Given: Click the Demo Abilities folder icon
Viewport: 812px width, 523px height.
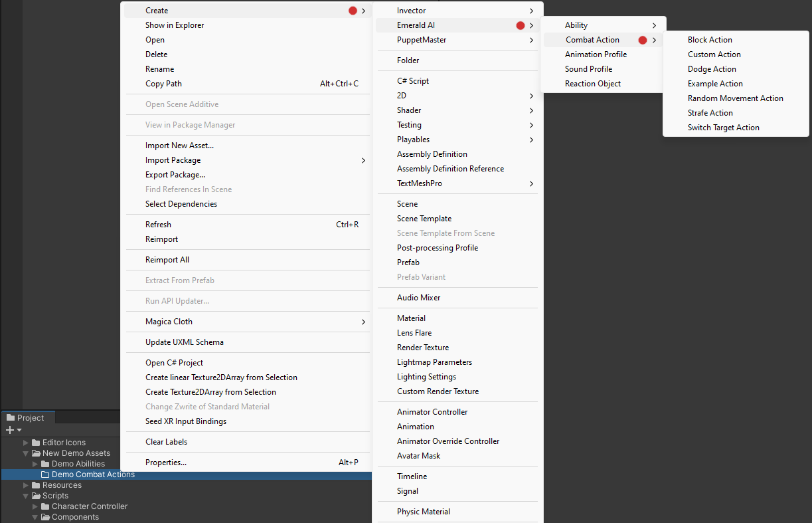Looking at the screenshot, I should point(46,464).
